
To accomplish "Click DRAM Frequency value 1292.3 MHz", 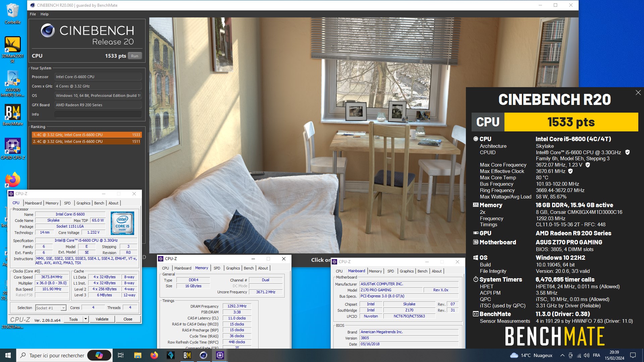I will 237,306.
